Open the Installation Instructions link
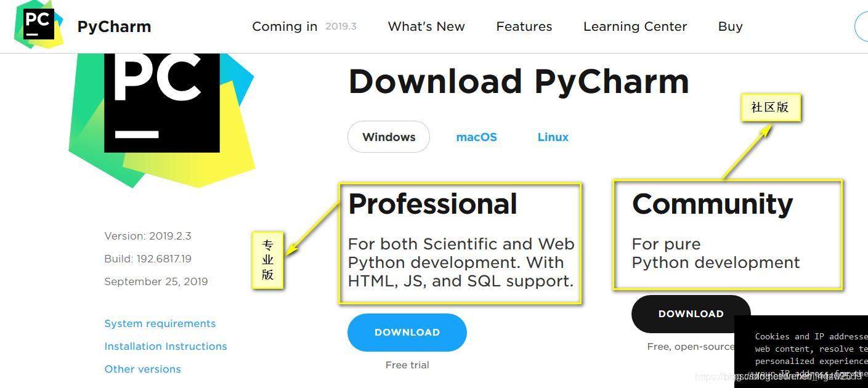 (x=166, y=346)
